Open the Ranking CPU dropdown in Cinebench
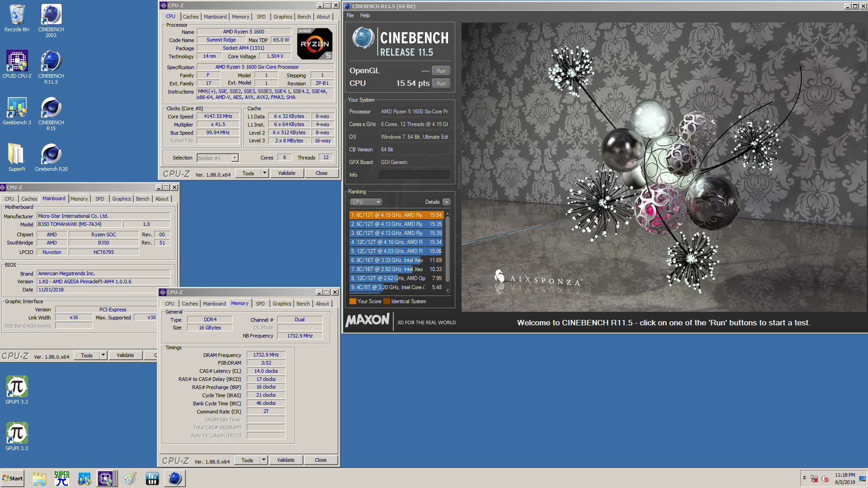 click(366, 202)
